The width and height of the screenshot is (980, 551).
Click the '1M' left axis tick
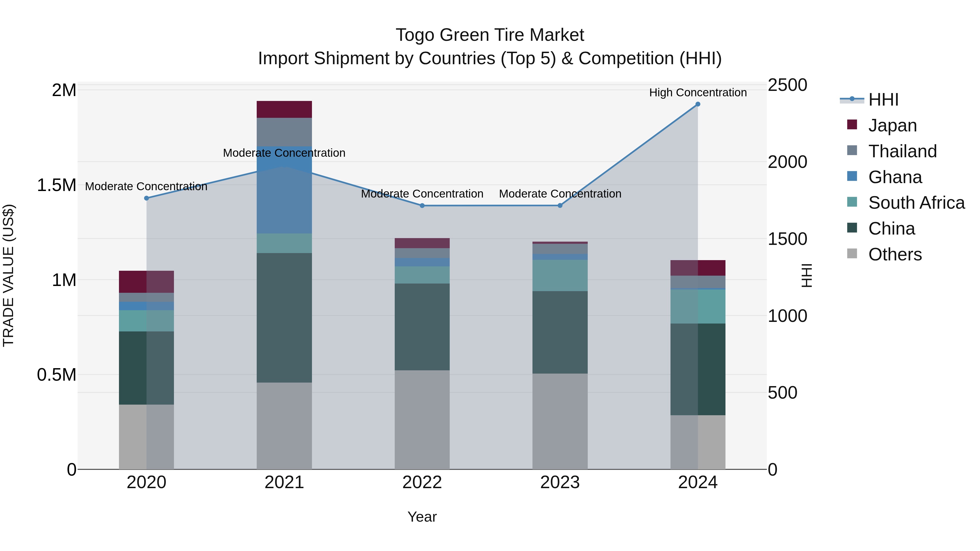pyautogui.click(x=64, y=280)
